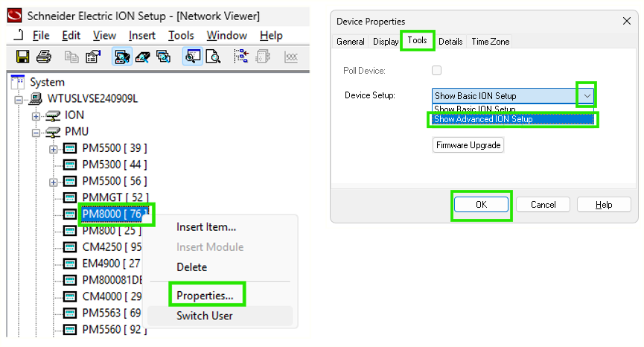Click the ION network site icon
This screenshot has height=347, width=644.
(x=53, y=116)
